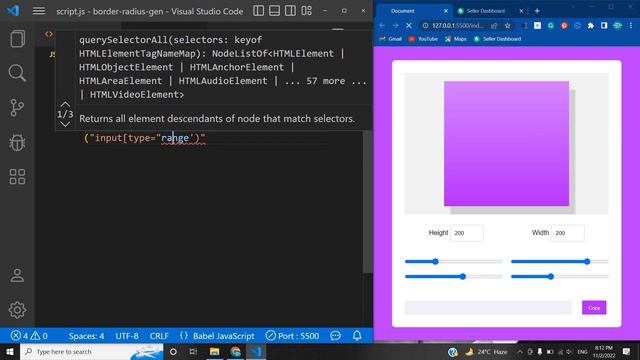Open the Manage gear menu
The width and height of the screenshot is (640, 360).
pos(17,310)
